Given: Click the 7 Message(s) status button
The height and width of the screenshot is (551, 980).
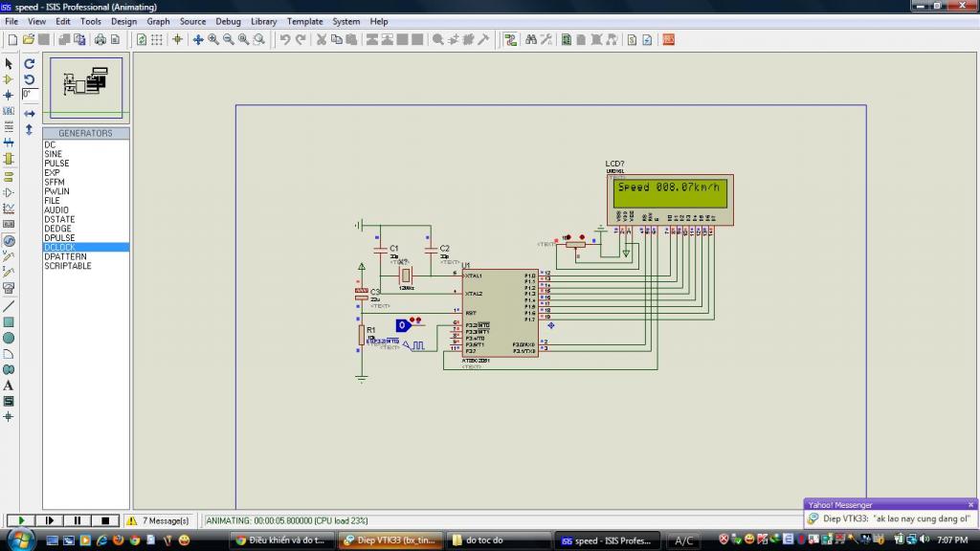Looking at the screenshot, I should pyautogui.click(x=165, y=520).
